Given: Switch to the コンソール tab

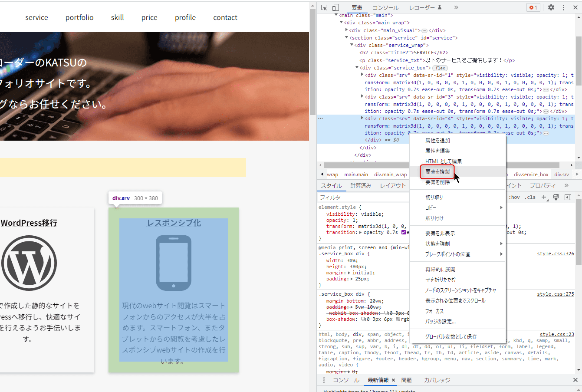Looking at the screenshot, I should coord(385,7).
